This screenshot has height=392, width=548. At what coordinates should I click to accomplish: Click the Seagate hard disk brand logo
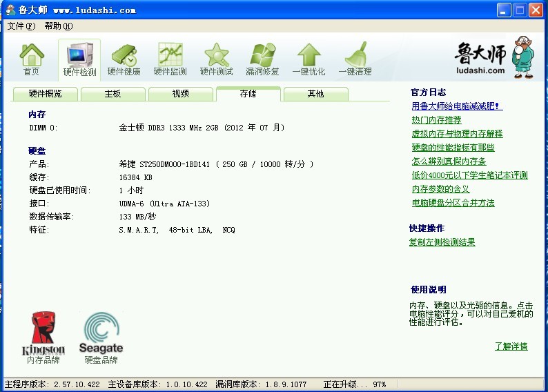coord(101,333)
